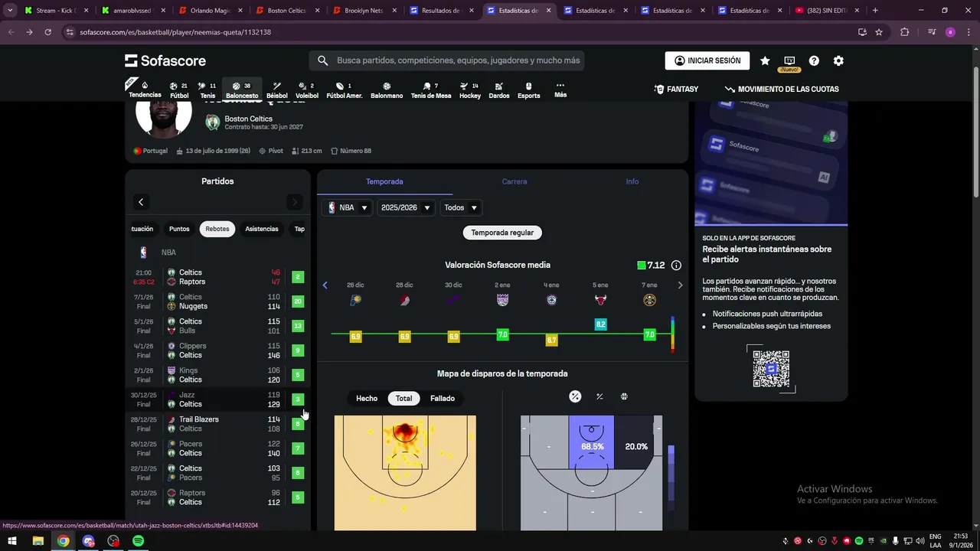
Task: Select percentage shot-zone view icon
Action: click(575, 396)
